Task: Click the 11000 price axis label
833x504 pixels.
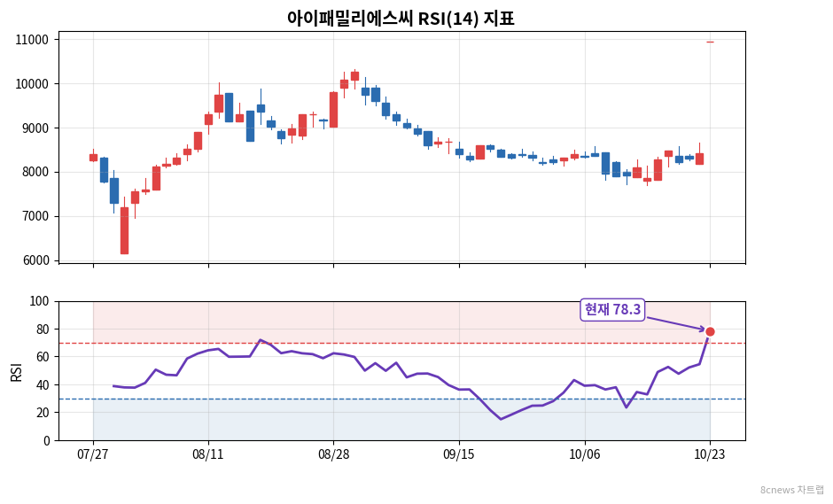Action: [32, 40]
